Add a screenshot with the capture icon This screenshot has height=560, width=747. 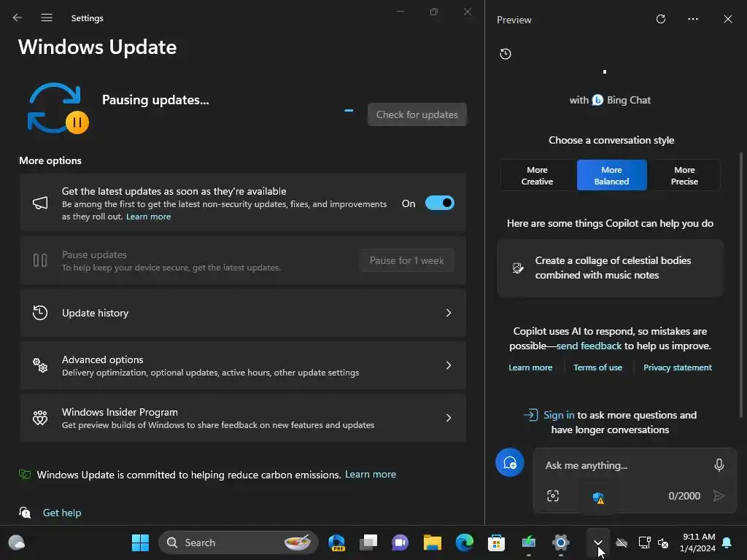tap(553, 496)
